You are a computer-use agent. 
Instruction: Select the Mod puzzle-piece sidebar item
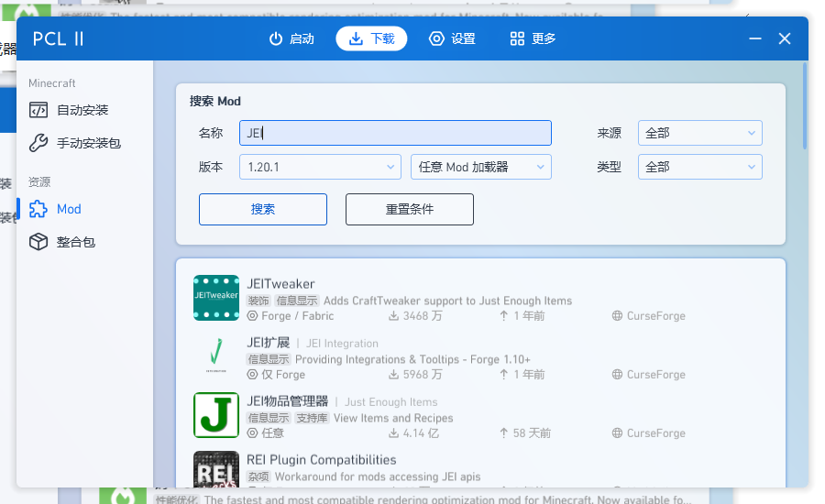(69, 209)
